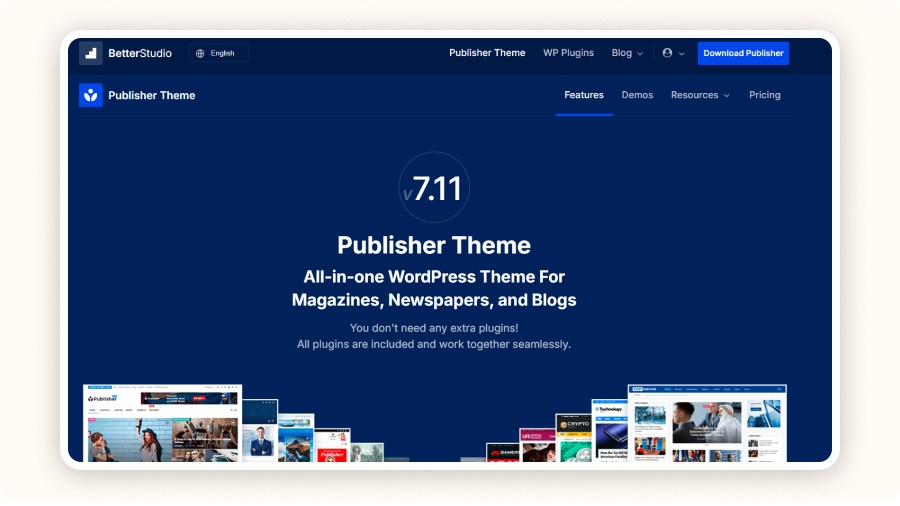Open the English language selector
Viewport: 900px width, 506px height.
(219, 53)
